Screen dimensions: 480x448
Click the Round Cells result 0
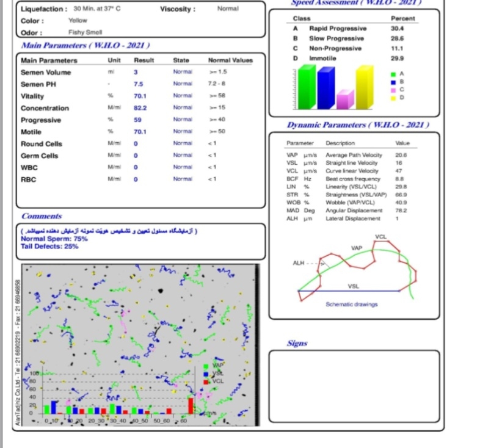[136, 144]
